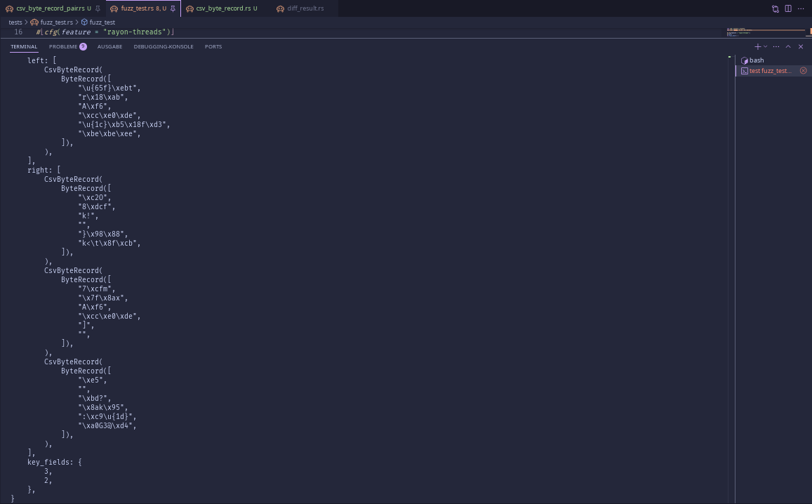812x504 pixels.
Task: Create a new terminal with plus icon
Action: pyautogui.click(x=758, y=46)
